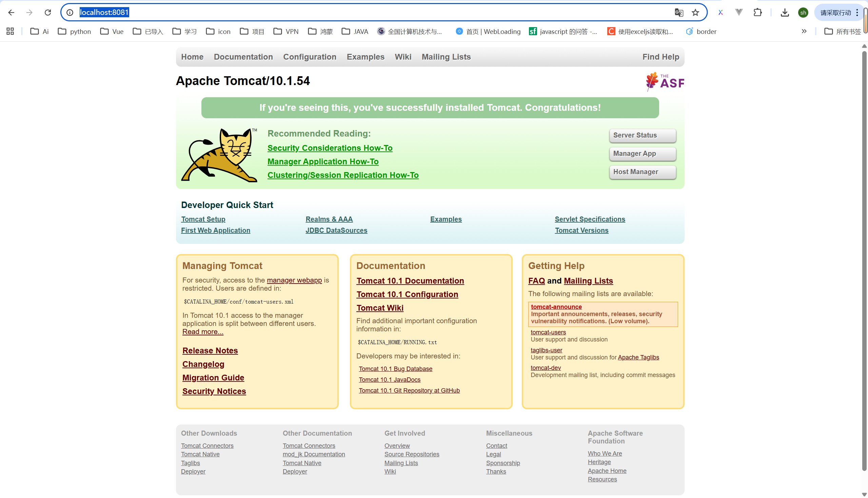The image size is (868, 498).
Task: Click the apps grid icon in bookmarks bar
Action: tap(10, 32)
